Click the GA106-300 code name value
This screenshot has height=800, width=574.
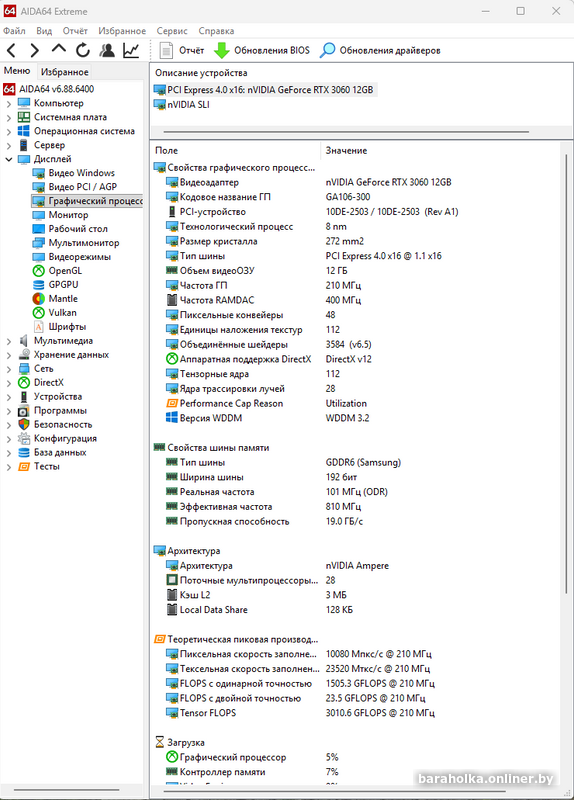point(348,197)
